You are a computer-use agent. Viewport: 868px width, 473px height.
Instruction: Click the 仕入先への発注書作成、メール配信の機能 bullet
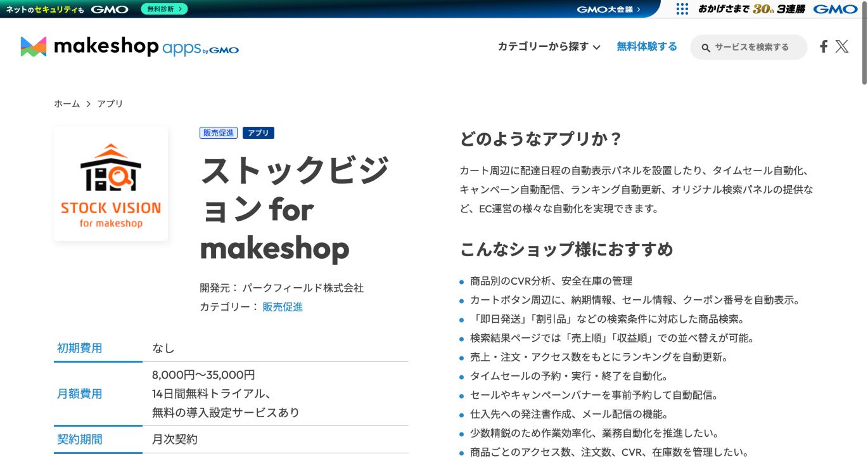pos(569,414)
